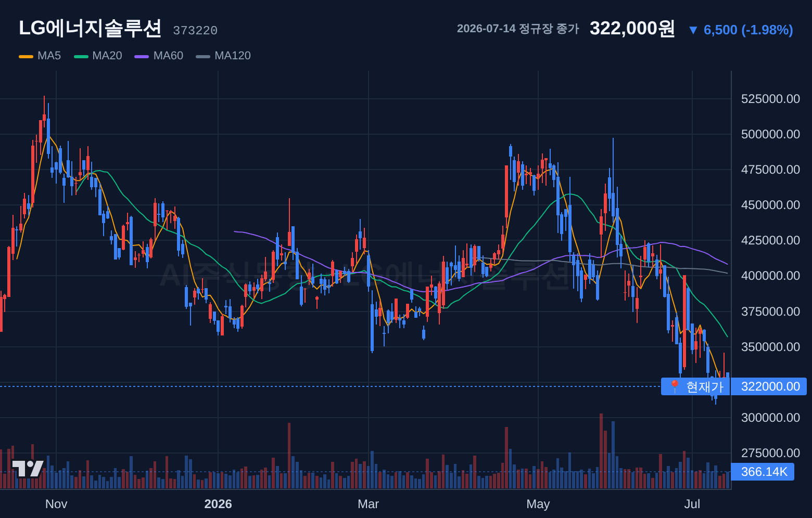The width and height of the screenshot is (812, 518).
Task: Click the LG에너지솔루션 stock title
Action: pos(90,28)
